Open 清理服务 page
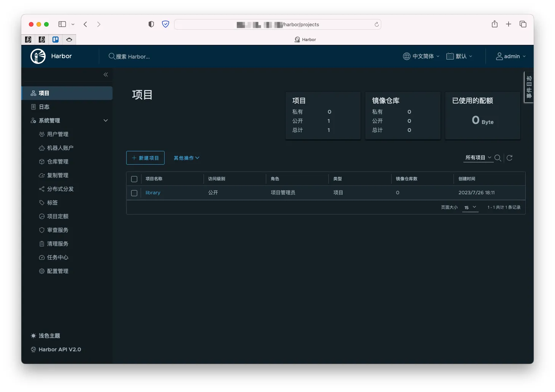 [x=58, y=244]
